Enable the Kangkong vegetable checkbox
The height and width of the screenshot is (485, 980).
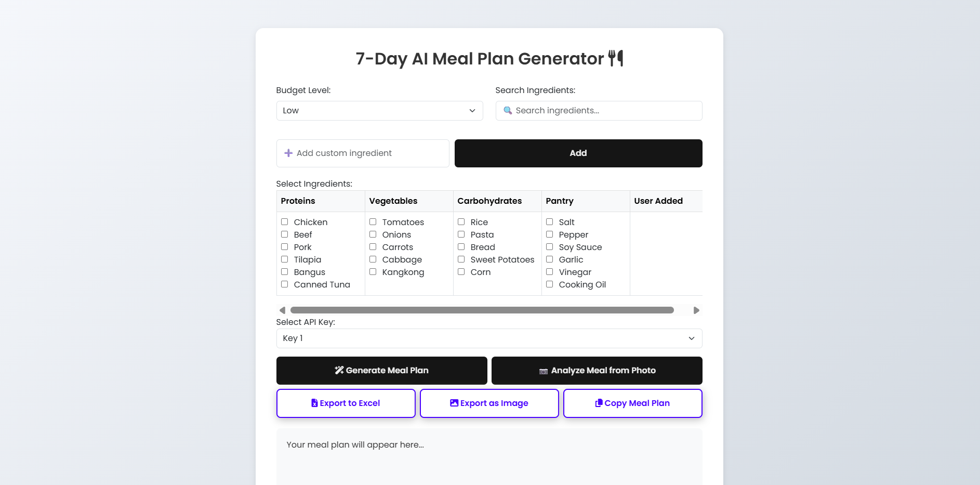(373, 271)
